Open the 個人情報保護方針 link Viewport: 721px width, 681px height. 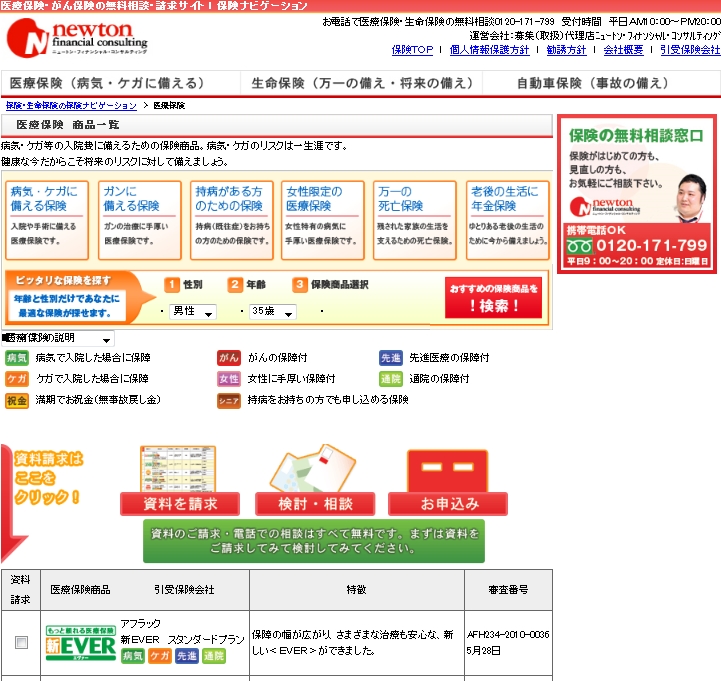(489, 50)
